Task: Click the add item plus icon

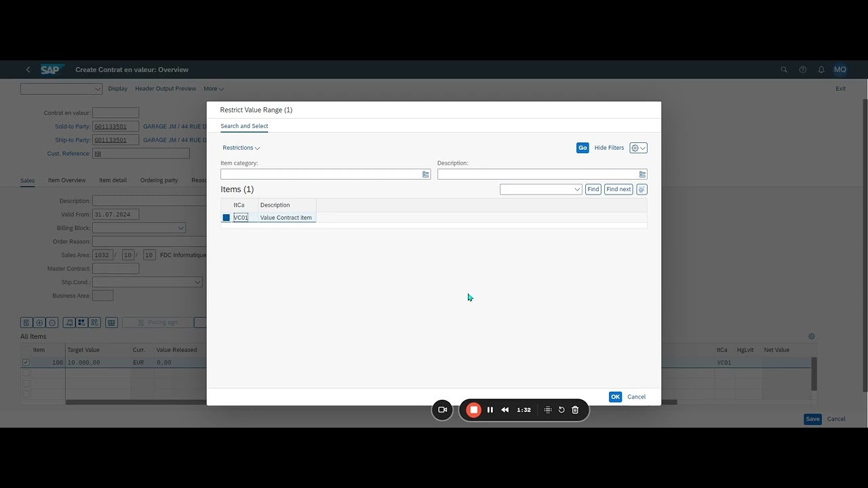Action: (39, 323)
